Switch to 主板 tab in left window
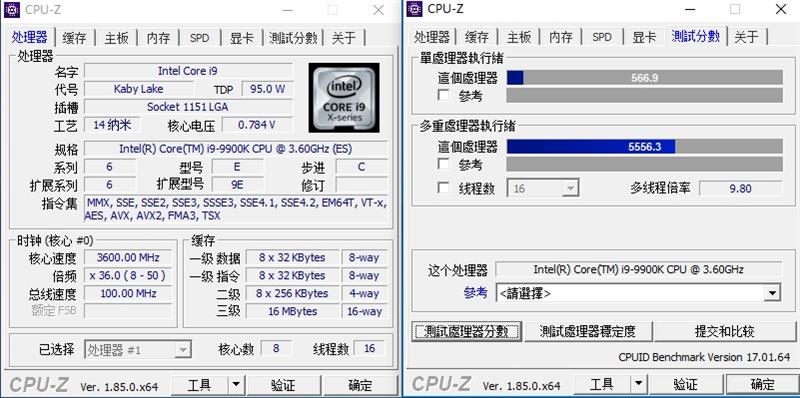 116,38
